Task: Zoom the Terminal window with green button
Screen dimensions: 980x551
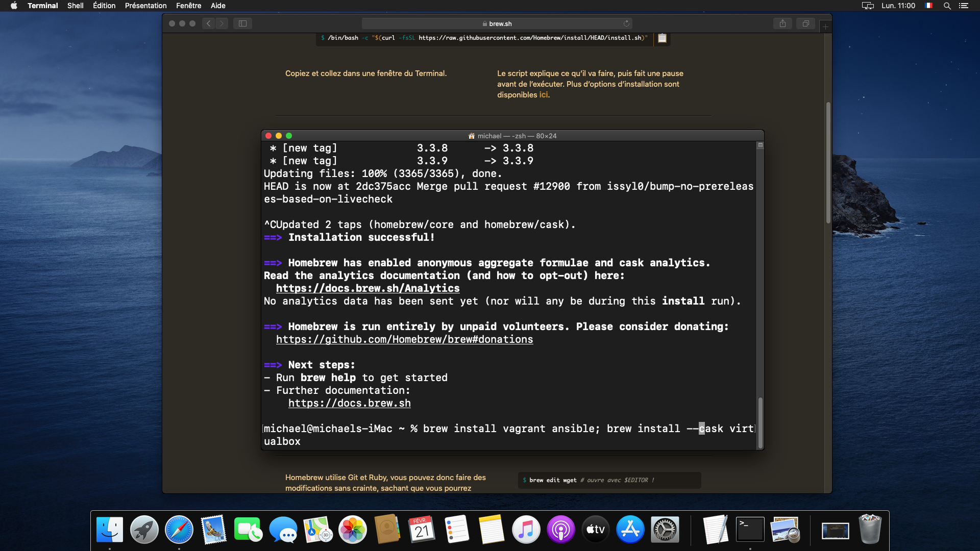Action: [x=289, y=136]
